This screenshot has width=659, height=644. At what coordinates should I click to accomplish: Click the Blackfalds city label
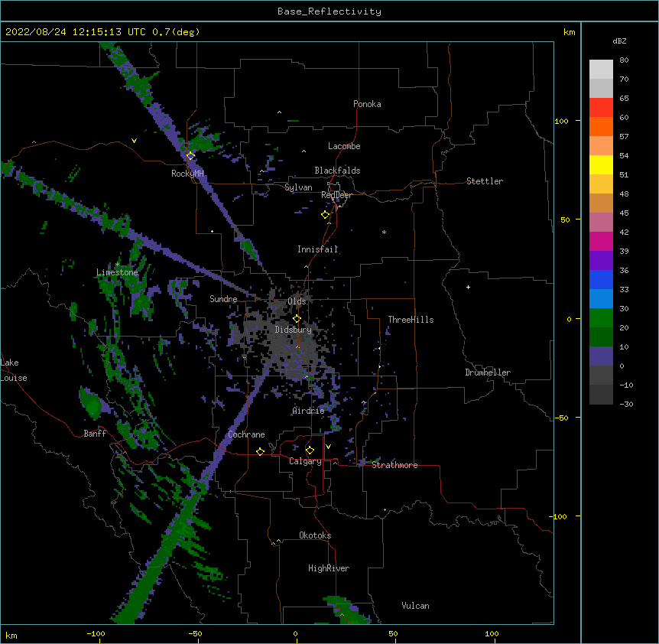(337, 171)
